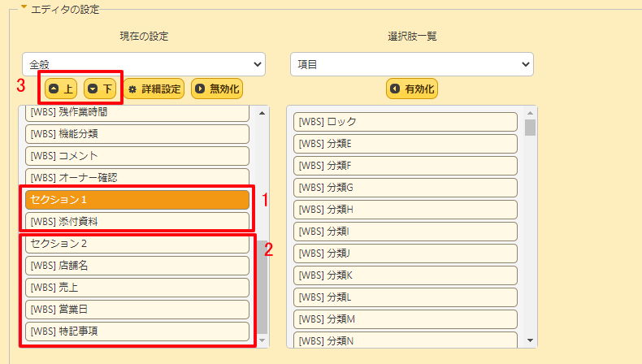The height and width of the screenshot is (364, 642).
Task: Select the highlighted セクション1 item
Action: point(137,200)
